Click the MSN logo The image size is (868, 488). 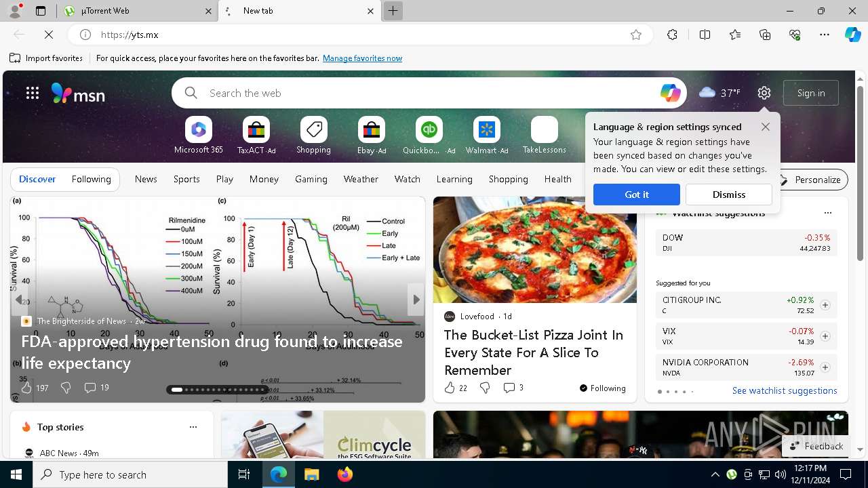pyautogui.click(x=78, y=94)
